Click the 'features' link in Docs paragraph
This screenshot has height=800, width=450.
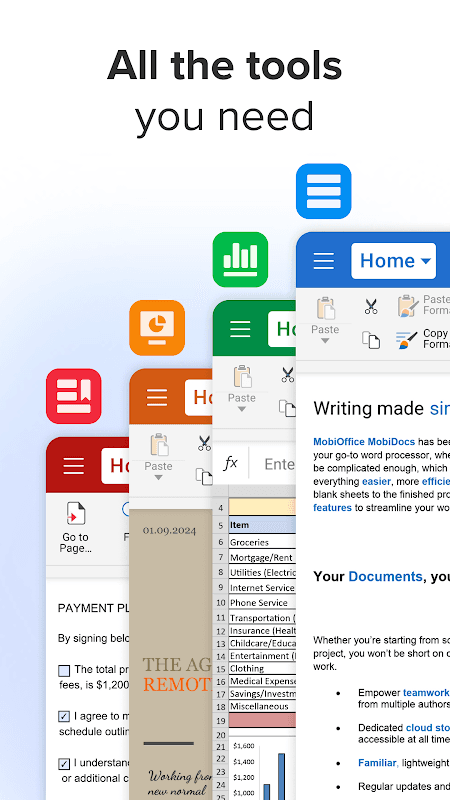tap(332, 508)
